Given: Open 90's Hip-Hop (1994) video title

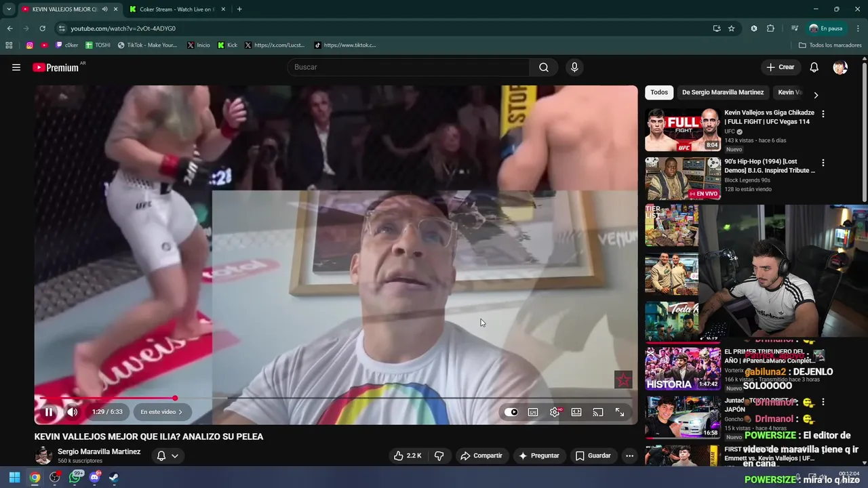Looking at the screenshot, I should pyautogui.click(x=770, y=166).
